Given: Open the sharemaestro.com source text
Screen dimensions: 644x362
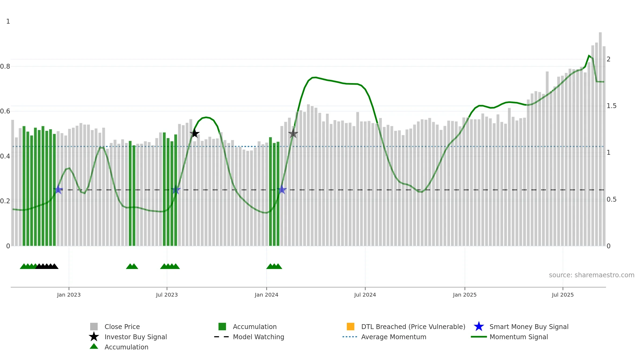Looking at the screenshot, I should (x=592, y=275).
